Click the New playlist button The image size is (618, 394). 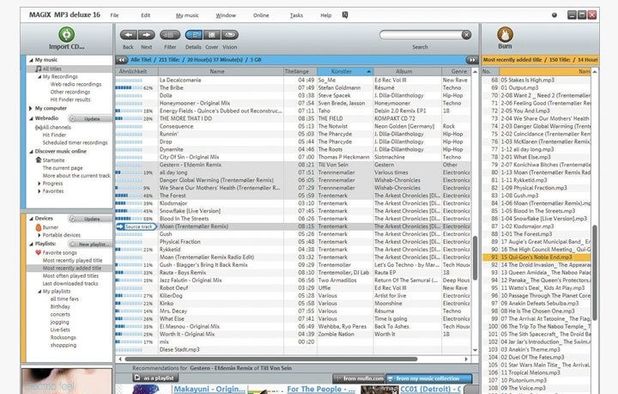coord(90,244)
